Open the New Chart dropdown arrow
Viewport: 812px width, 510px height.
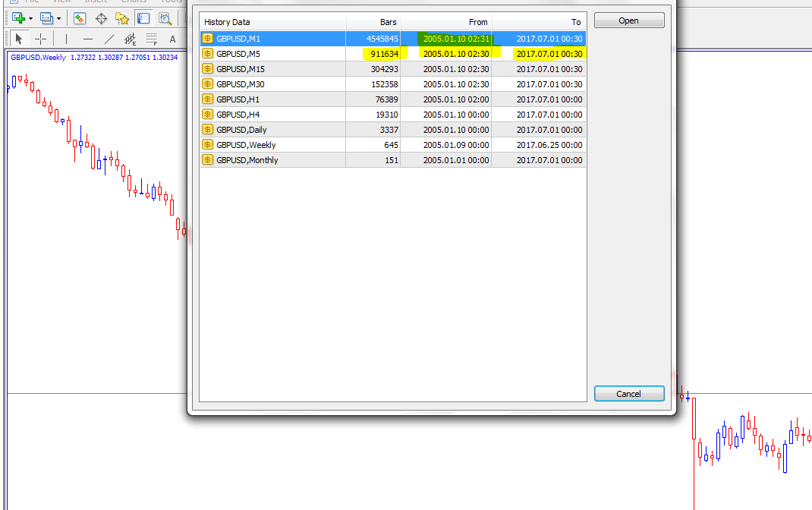coord(30,18)
